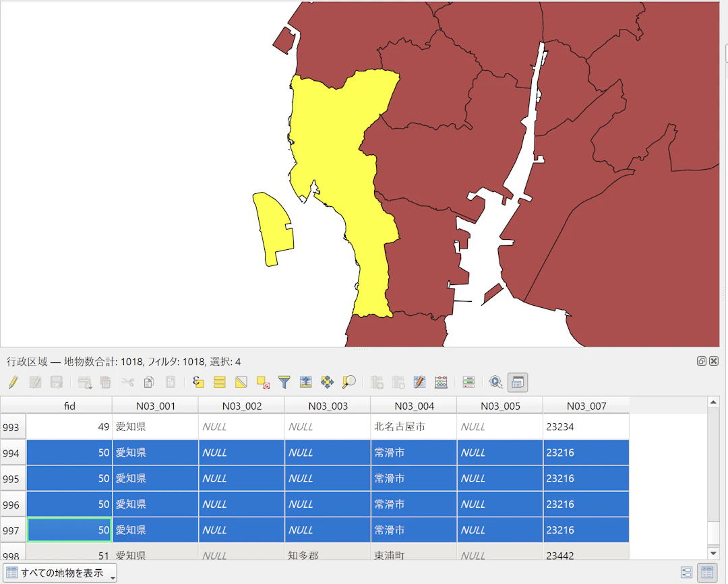Pan map to the selected rows
Screen dimensions: 728x584
[327, 383]
